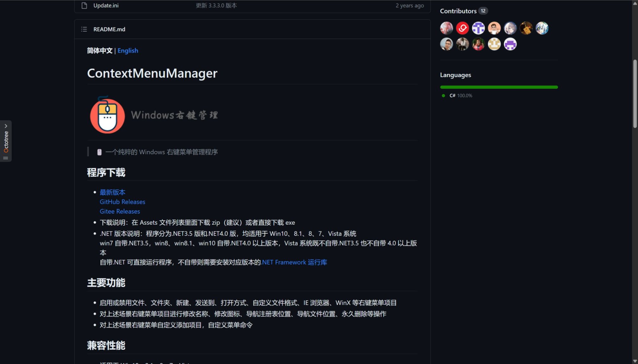Click the purple cross identicon contributor avatar

(478, 28)
